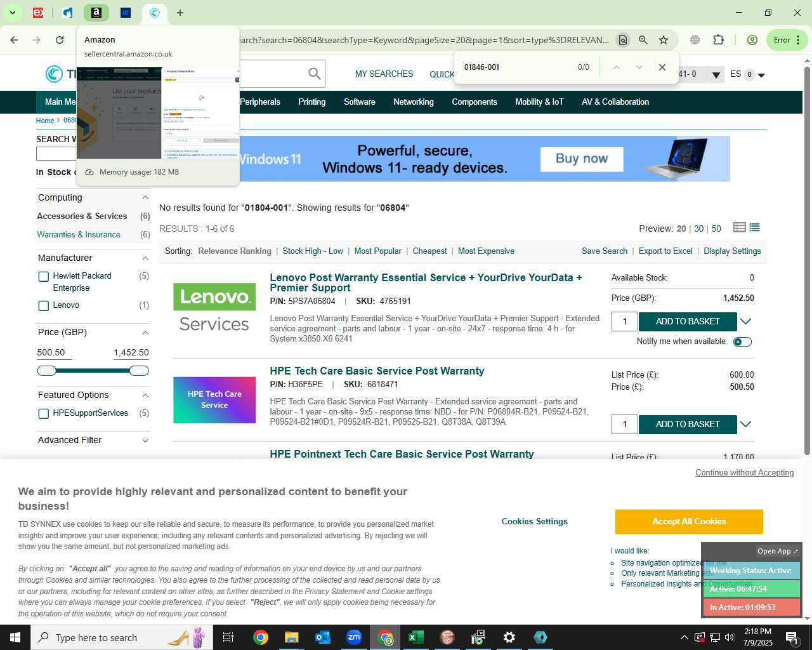Click the Error menu button in Chrome
812x650 pixels.
pos(787,40)
